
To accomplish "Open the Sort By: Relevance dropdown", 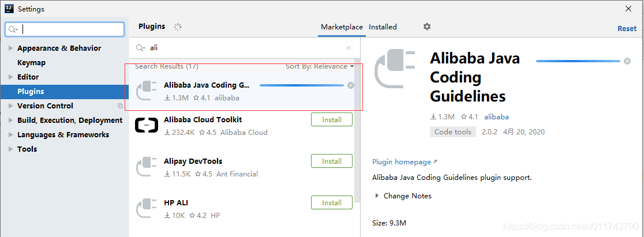I will coord(320,66).
